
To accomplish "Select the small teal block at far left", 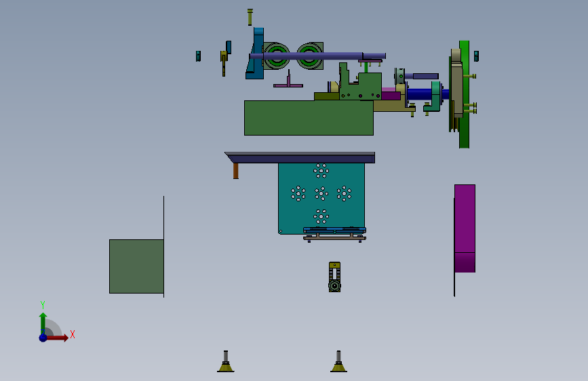I will point(199,56).
